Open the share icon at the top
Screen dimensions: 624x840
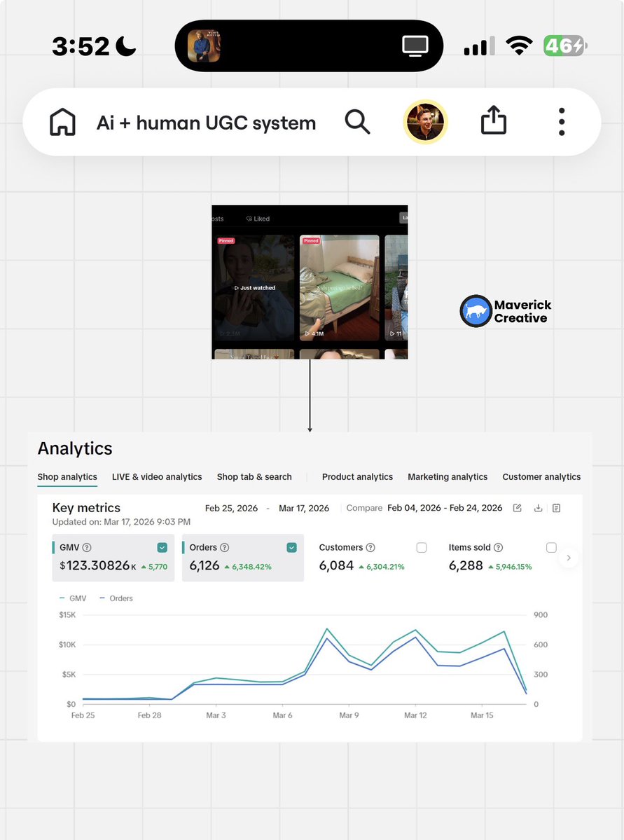(493, 121)
